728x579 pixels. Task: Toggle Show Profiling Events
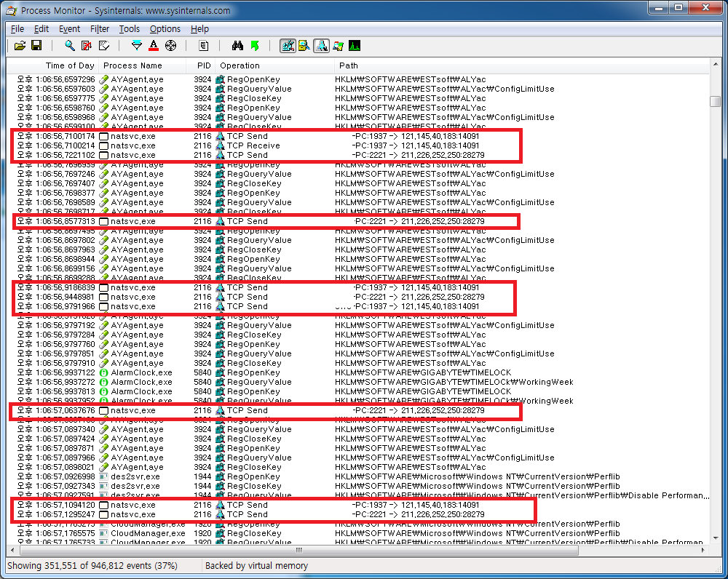[x=355, y=46]
